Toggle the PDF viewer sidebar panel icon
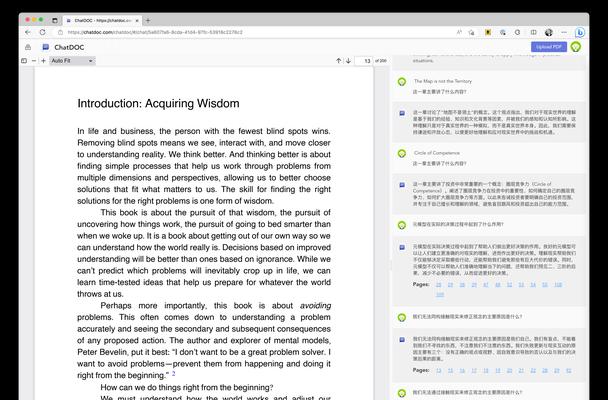Screen dimensions: 608x400 click(24, 61)
